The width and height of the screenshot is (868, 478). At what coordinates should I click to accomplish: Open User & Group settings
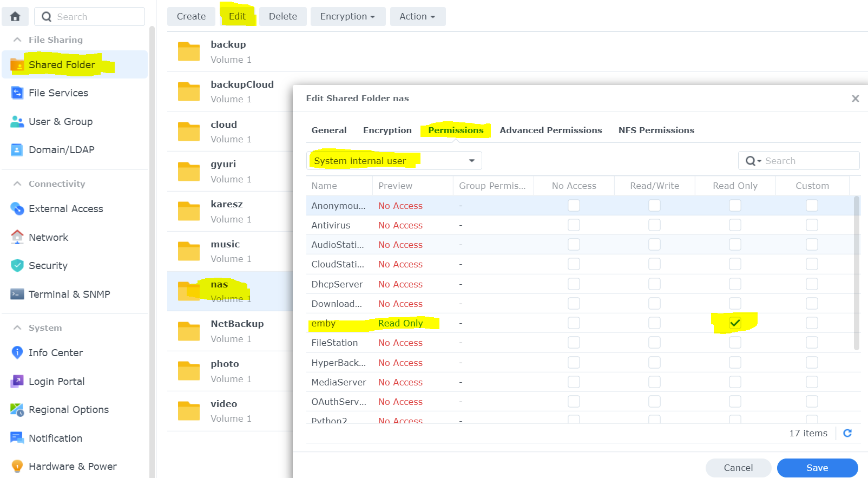[x=75, y=122]
